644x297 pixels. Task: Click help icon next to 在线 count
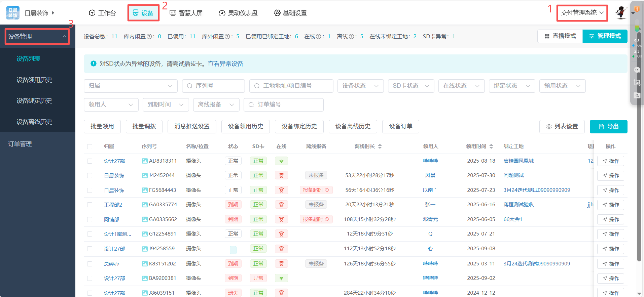click(318, 37)
